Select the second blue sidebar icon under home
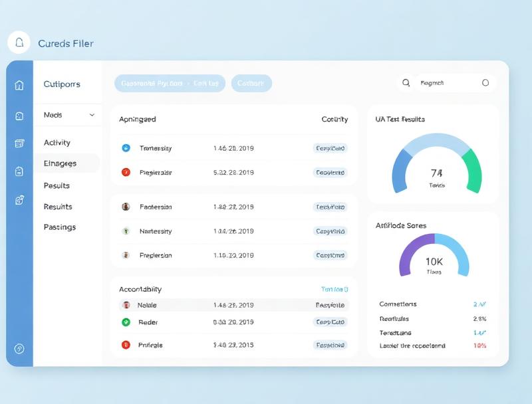 pyautogui.click(x=19, y=116)
